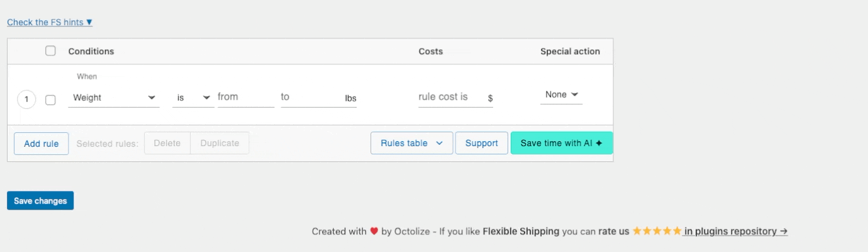Open the 'in plugins repository' link
Image resolution: width=868 pixels, height=252 pixels.
736,231
